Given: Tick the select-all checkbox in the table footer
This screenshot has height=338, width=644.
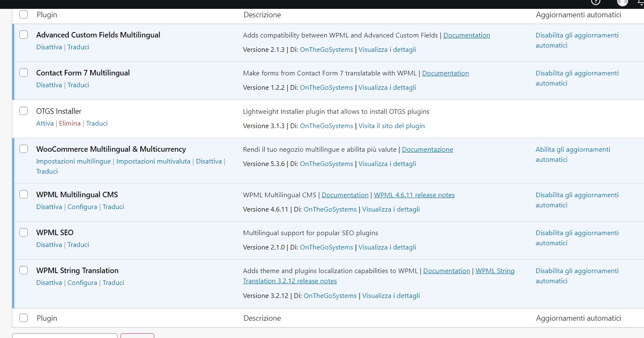Looking at the screenshot, I should pos(24,318).
